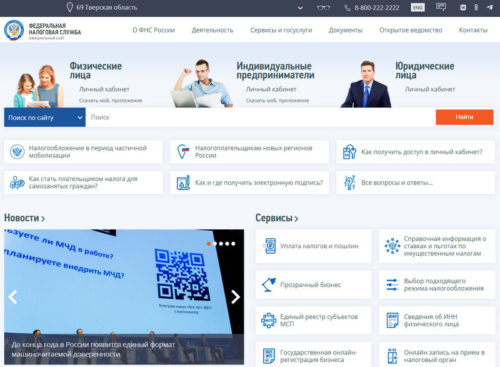Open Как стать плательщиком налога для самозанятых
Screen dimensions: 500x367
83,182
